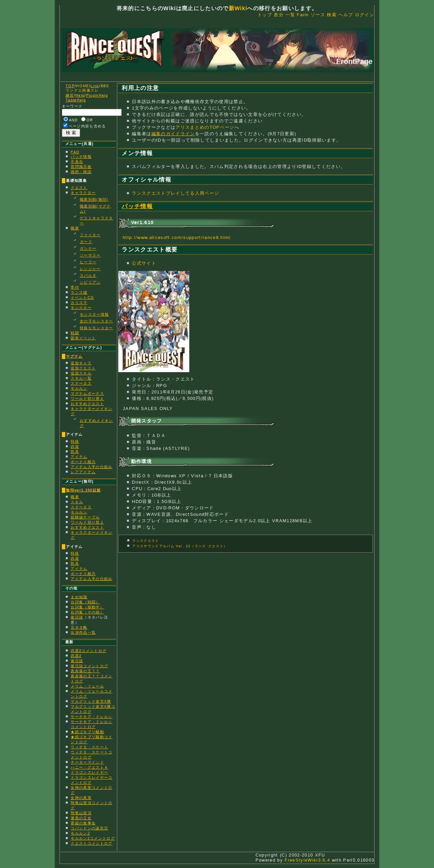This screenshot has height=868, width=434.
Task: Open コパンドンの誕生日 in recent list
Action: (89, 828)
